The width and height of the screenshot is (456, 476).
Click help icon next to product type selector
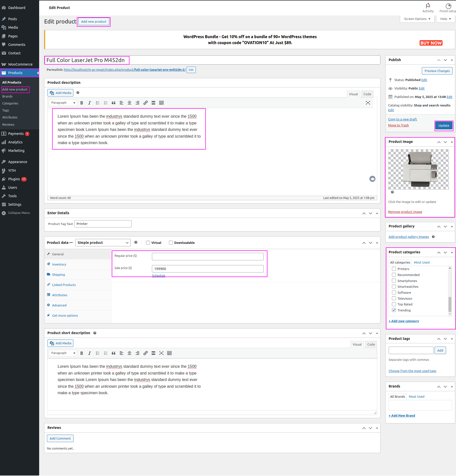136,242
